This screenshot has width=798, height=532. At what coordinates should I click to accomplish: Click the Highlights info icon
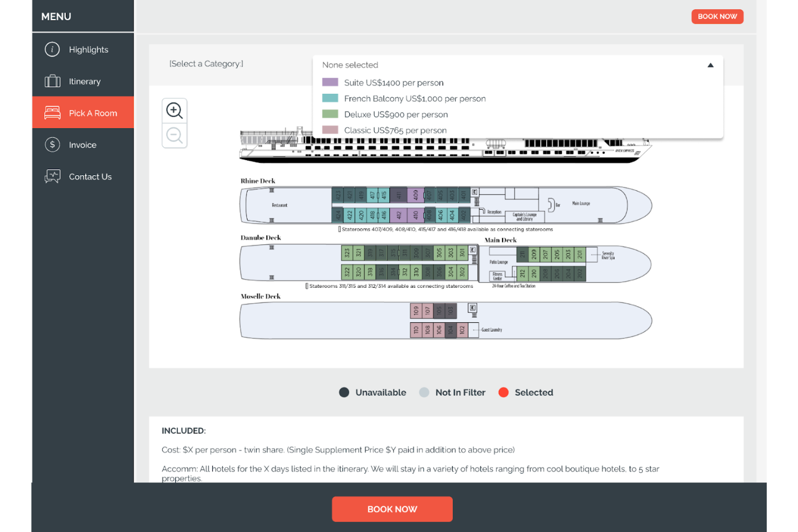(52, 49)
